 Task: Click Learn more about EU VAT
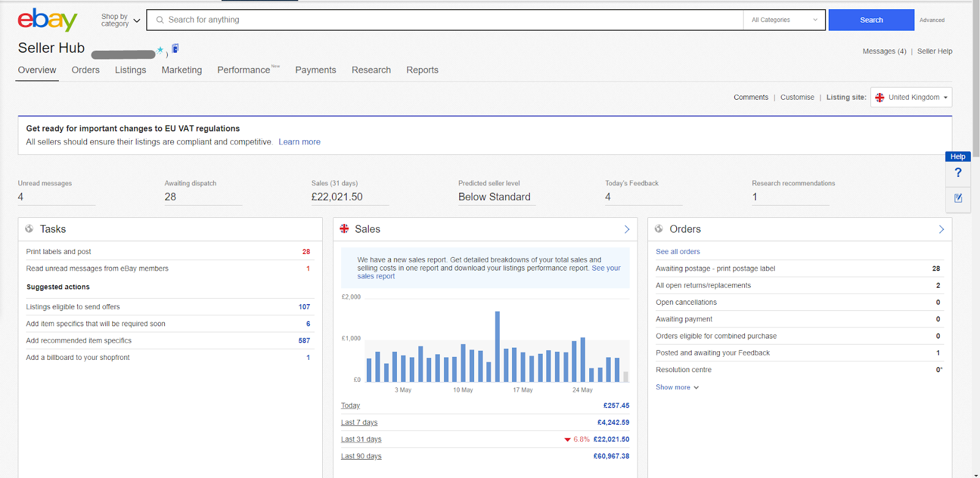[300, 142]
